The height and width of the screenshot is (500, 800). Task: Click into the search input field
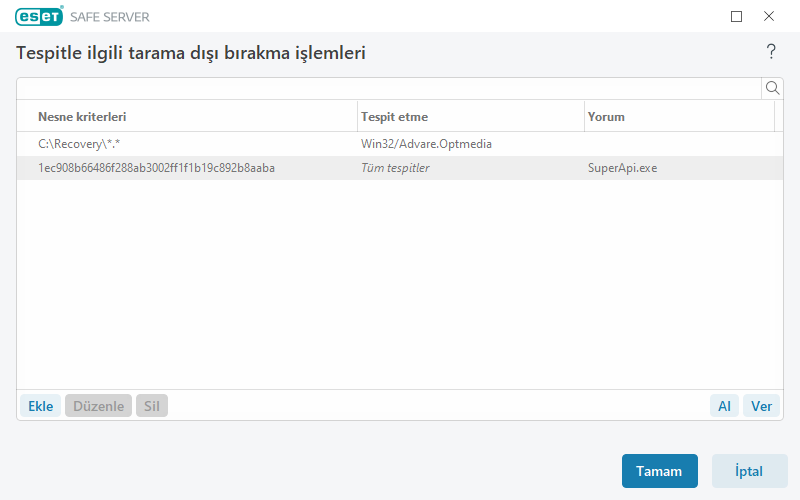pos(388,88)
